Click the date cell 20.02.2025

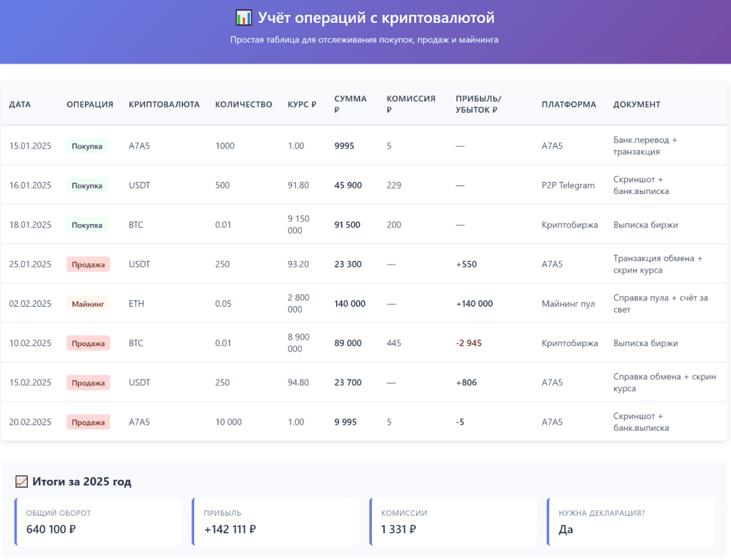(x=30, y=422)
